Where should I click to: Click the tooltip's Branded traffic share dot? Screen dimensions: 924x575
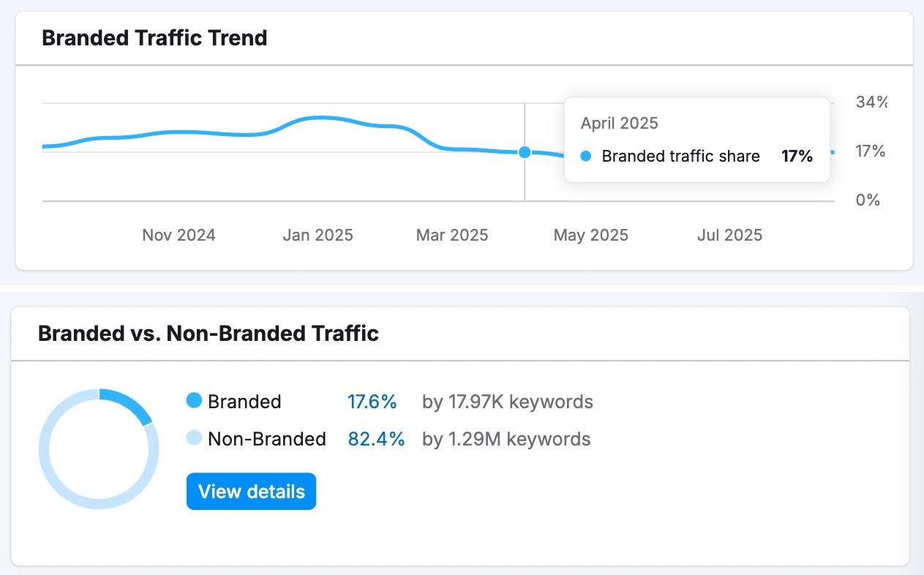(x=585, y=156)
